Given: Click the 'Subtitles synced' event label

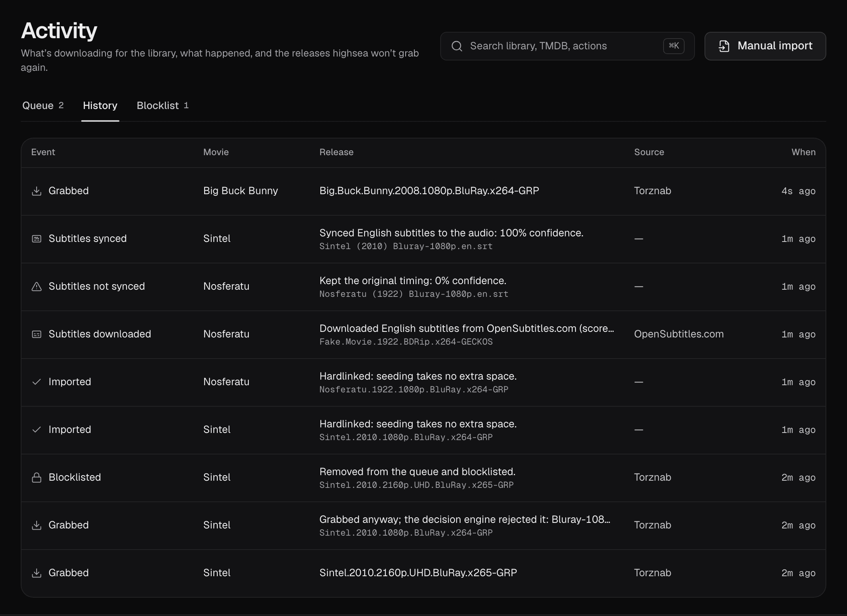Looking at the screenshot, I should click(88, 239).
